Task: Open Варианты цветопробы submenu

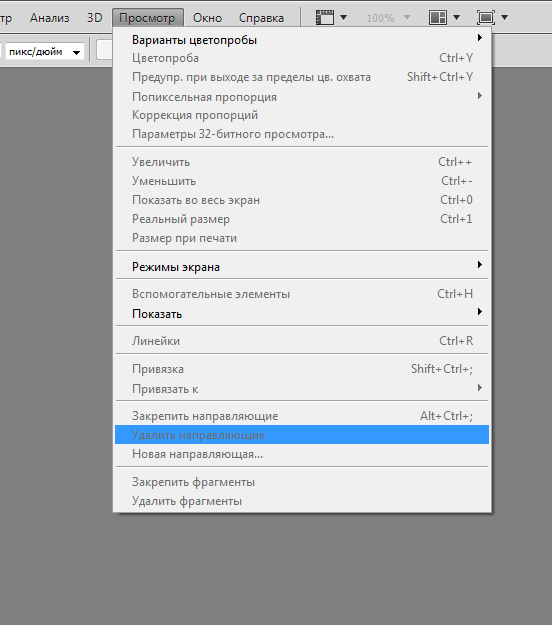Action: pos(302,40)
